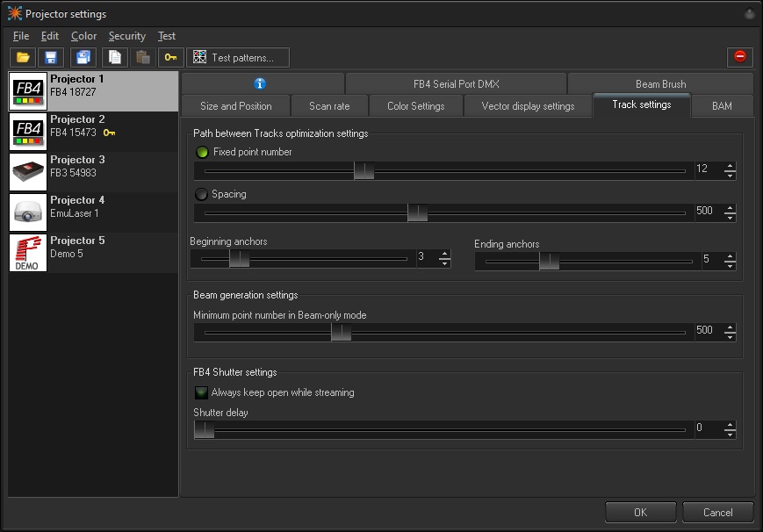This screenshot has width=763, height=532.
Task: Increase the Beginning anchors value with up arrow
Action: (x=444, y=254)
